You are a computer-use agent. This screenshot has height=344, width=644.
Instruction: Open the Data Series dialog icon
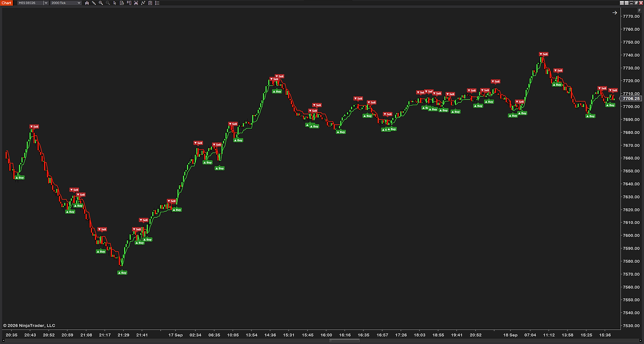point(136,3)
